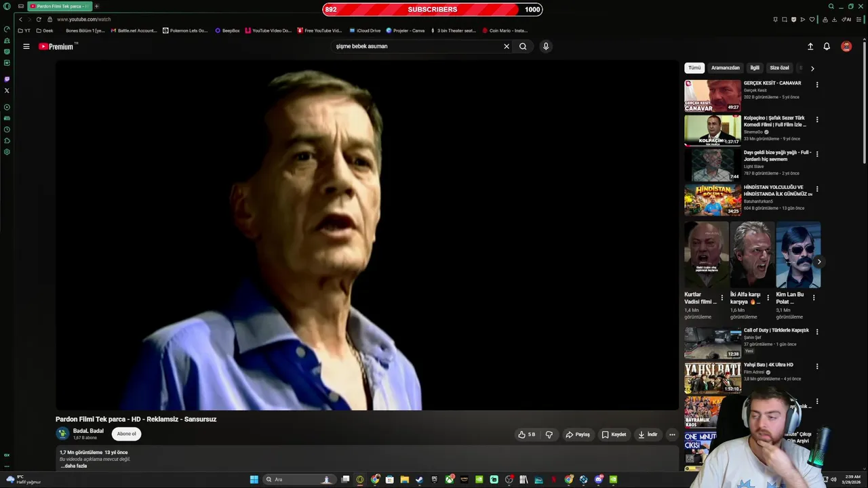
Task: Open options for Dayı geldi bize video
Action: tap(817, 154)
